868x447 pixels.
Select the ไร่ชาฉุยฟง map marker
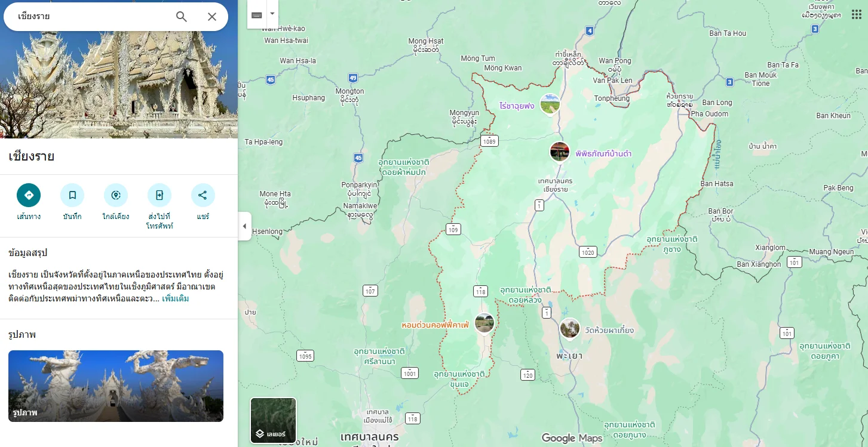pos(550,104)
